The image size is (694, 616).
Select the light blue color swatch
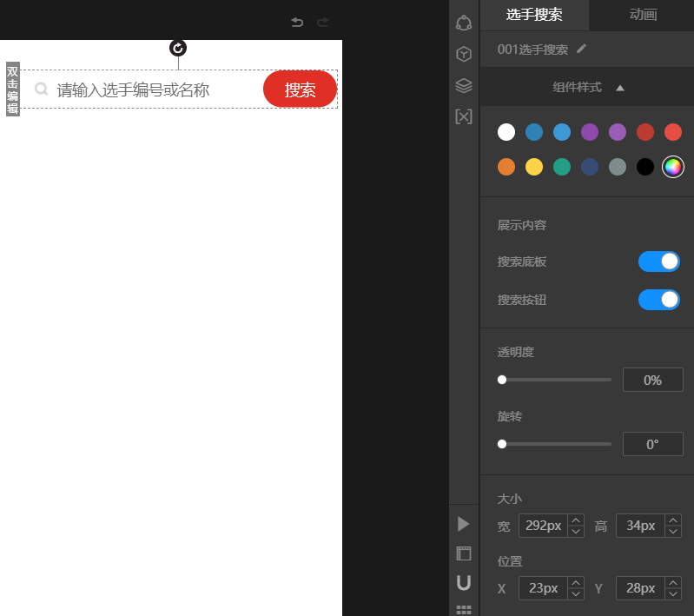[x=562, y=132]
